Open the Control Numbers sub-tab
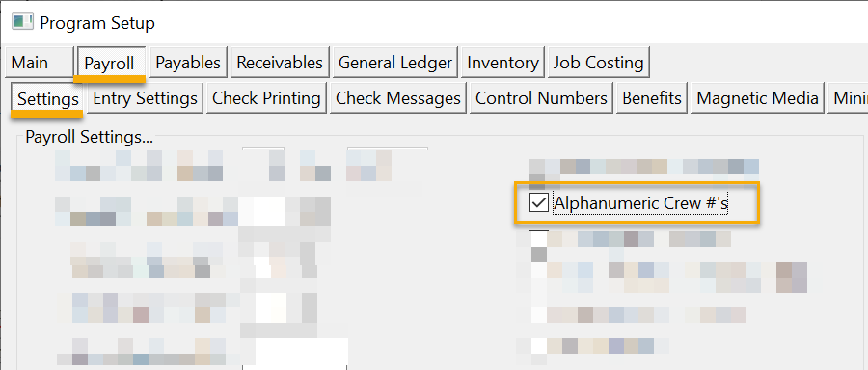This screenshot has width=868, height=370. pos(541,98)
